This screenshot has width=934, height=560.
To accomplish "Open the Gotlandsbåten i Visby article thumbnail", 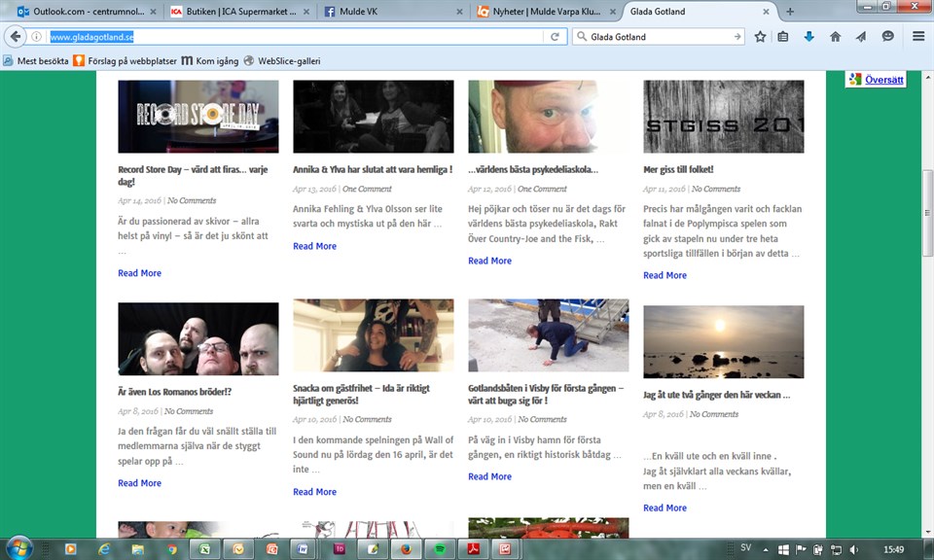I will tap(548, 335).
